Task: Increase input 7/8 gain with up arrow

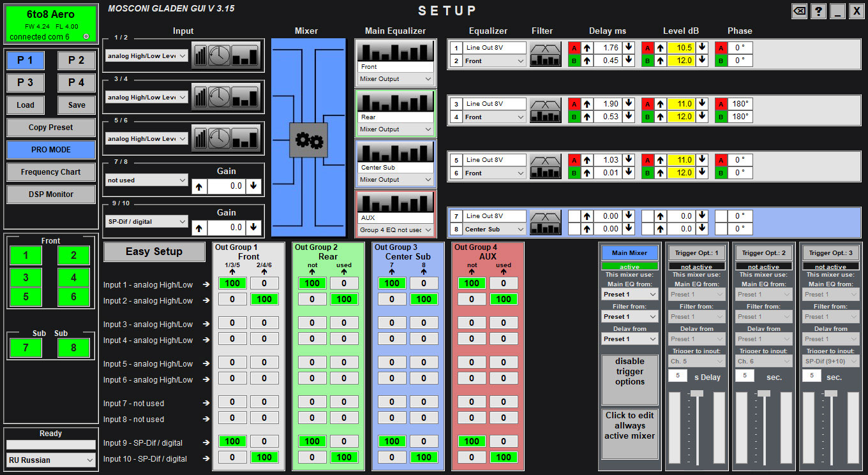Action: (199, 186)
